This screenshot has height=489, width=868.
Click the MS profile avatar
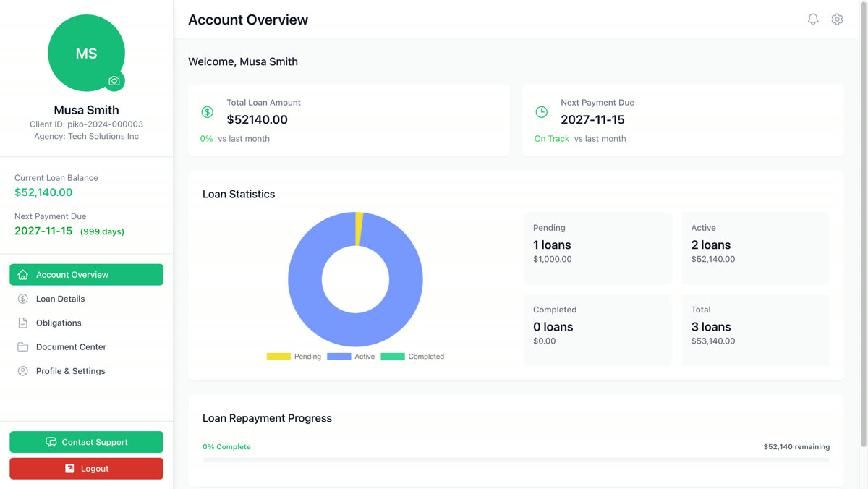coord(86,53)
